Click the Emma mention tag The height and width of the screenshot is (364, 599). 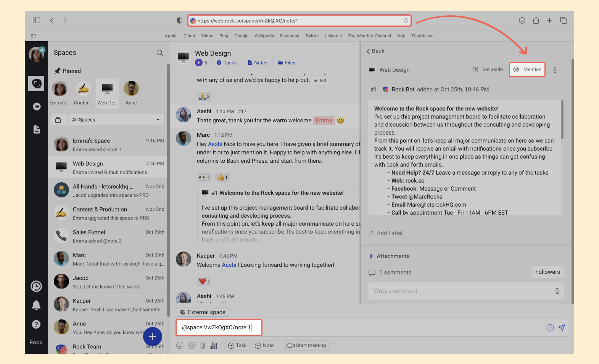pyautogui.click(x=324, y=120)
